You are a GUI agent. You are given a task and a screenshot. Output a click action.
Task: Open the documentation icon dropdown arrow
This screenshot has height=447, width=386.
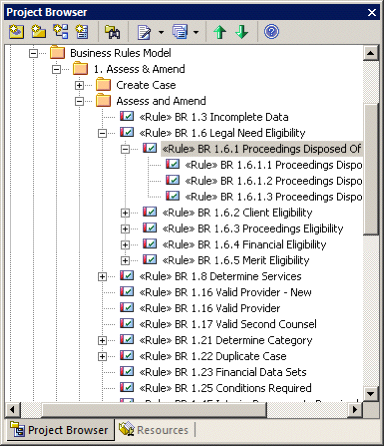pyautogui.click(x=161, y=32)
